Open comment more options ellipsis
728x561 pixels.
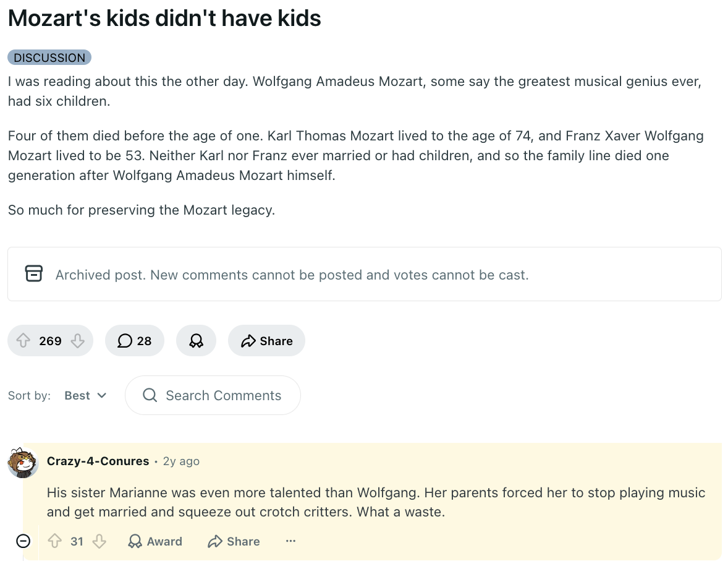click(290, 541)
